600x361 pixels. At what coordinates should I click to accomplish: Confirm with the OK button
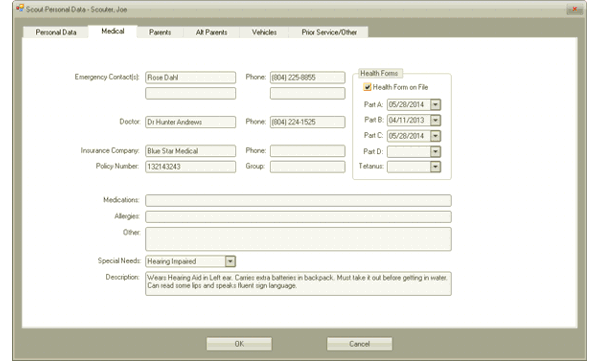coord(239,344)
